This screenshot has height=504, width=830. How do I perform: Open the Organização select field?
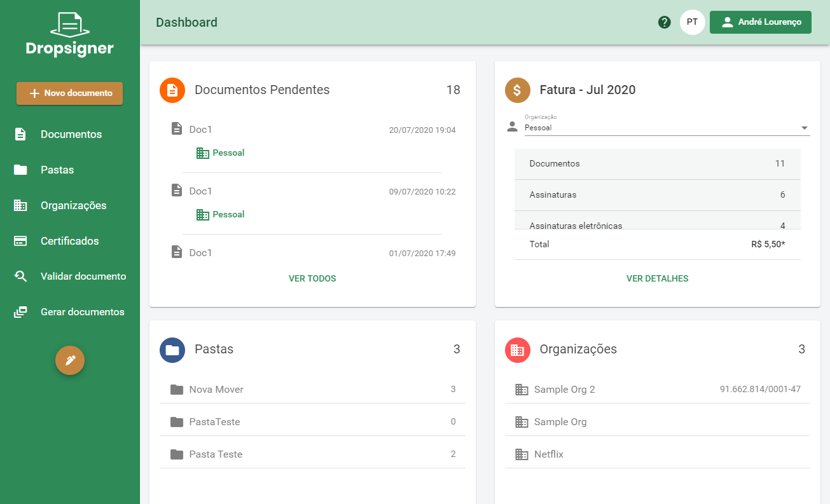pyautogui.click(x=667, y=125)
